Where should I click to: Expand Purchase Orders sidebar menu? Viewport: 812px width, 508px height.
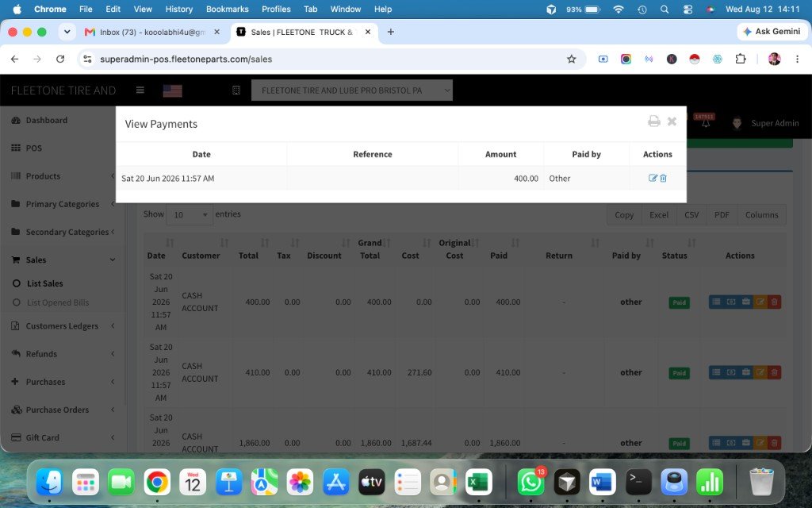click(62, 410)
